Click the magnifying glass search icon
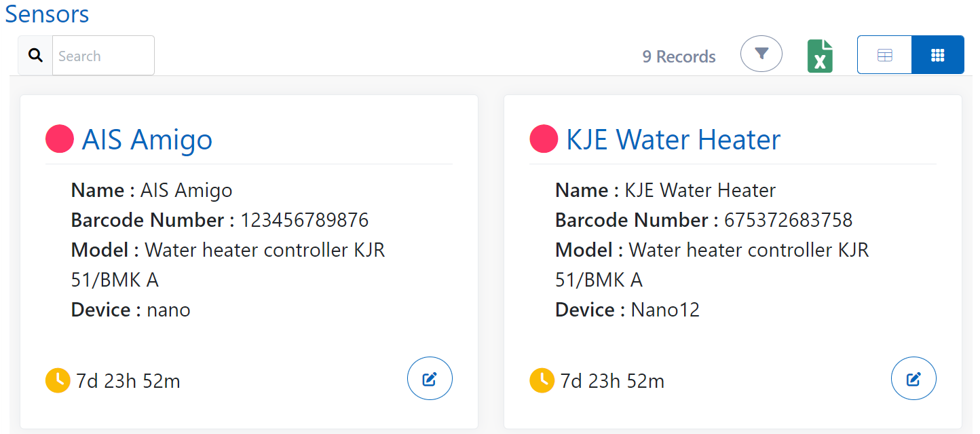Screen dimensions: 980x434 click(35, 54)
